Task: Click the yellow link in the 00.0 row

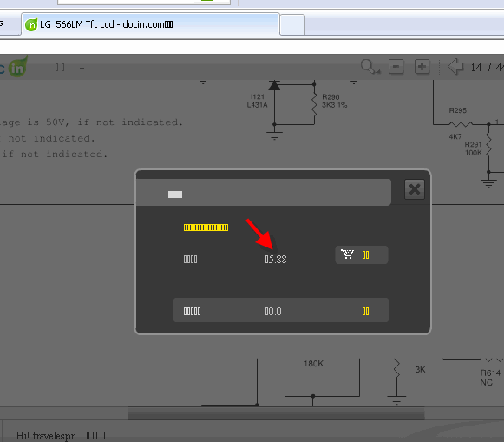Action: pyautogui.click(x=366, y=312)
